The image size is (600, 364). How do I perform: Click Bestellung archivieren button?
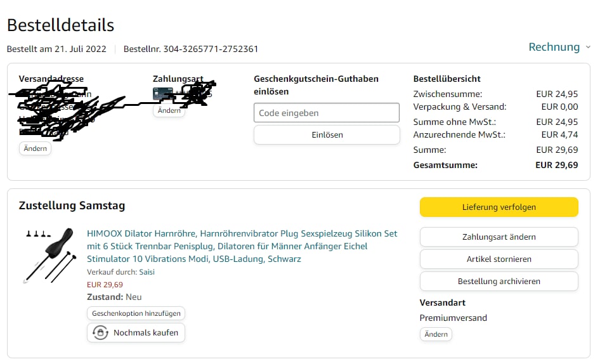pos(499,282)
